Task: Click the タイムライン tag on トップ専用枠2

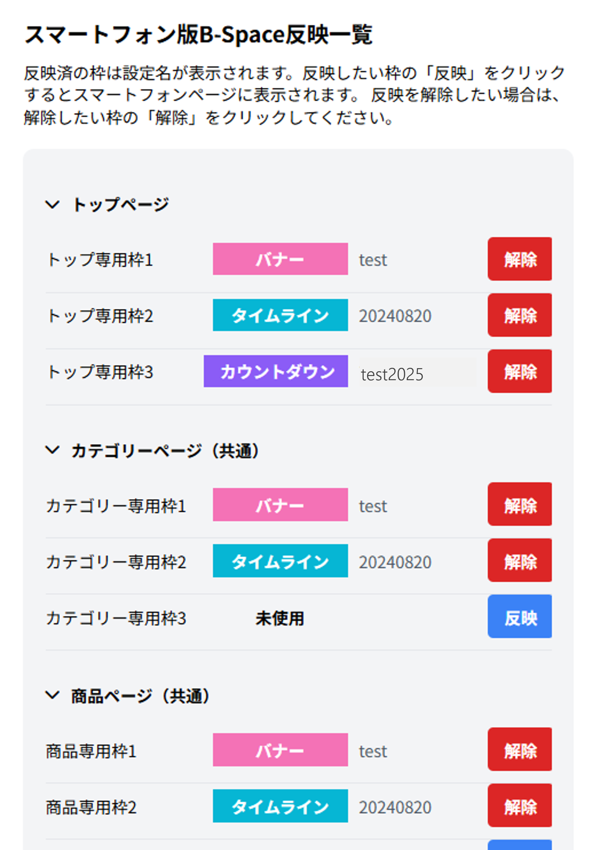Action: [x=280, y=315]
